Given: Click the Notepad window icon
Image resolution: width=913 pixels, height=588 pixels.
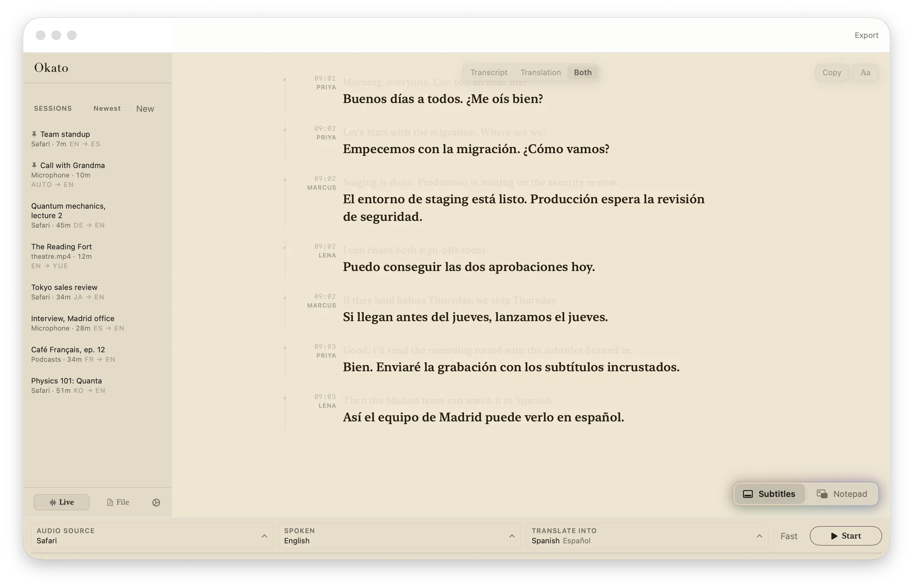Looking at the screenshot, I should pos(822,494).
